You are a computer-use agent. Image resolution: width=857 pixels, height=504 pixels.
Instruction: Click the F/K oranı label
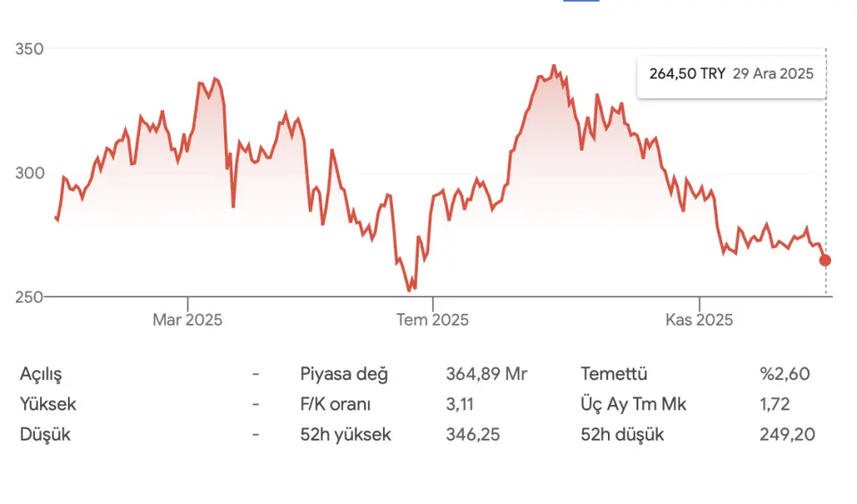336,404
